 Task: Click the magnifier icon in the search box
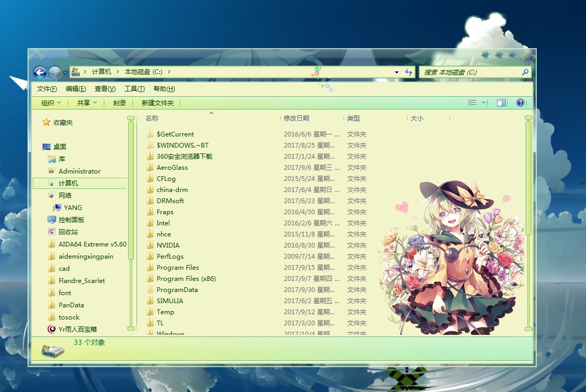point(525,72)
